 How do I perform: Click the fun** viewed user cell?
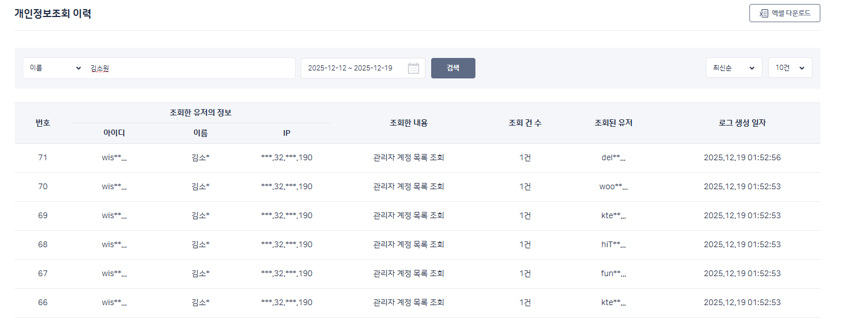613,274
